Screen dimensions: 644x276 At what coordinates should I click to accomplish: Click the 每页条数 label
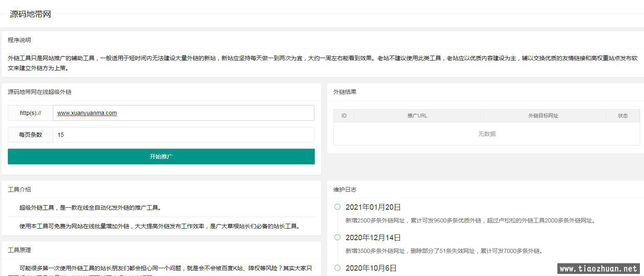tap(31, 135)
